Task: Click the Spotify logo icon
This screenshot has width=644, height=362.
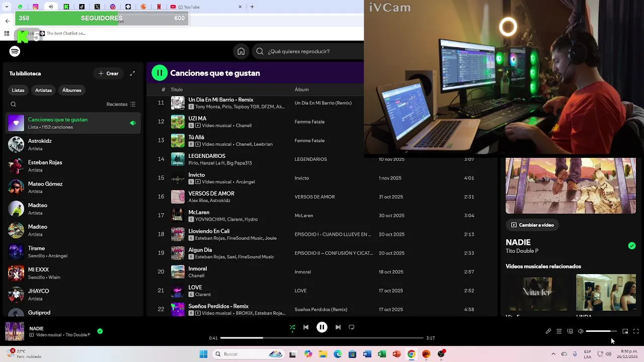Action: pos(15,51)
